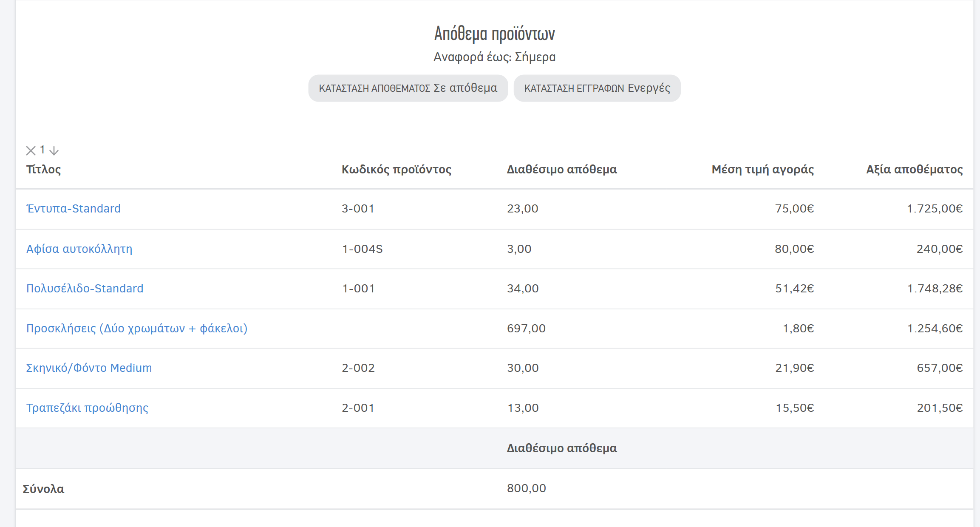Click stock quantity 34,00
This screenshot has height=527, width=980.
pos(523,289)
